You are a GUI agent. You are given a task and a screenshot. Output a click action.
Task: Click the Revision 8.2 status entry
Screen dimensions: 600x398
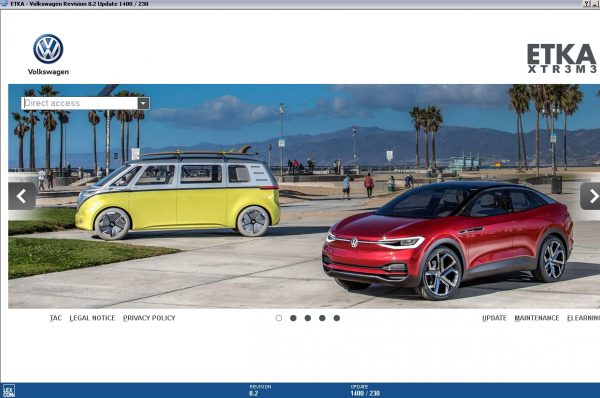click(260, 390)
